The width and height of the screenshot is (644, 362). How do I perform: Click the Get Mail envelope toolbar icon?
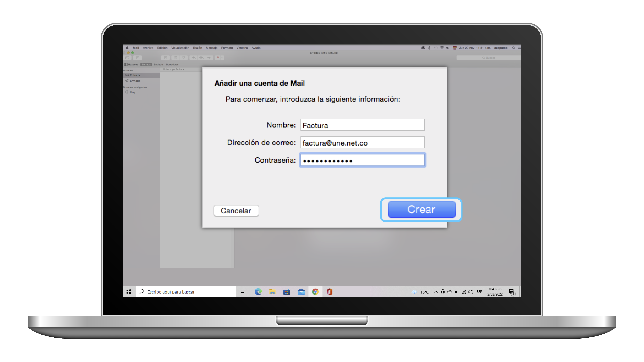pyautogui.click(x=127, y=58)
